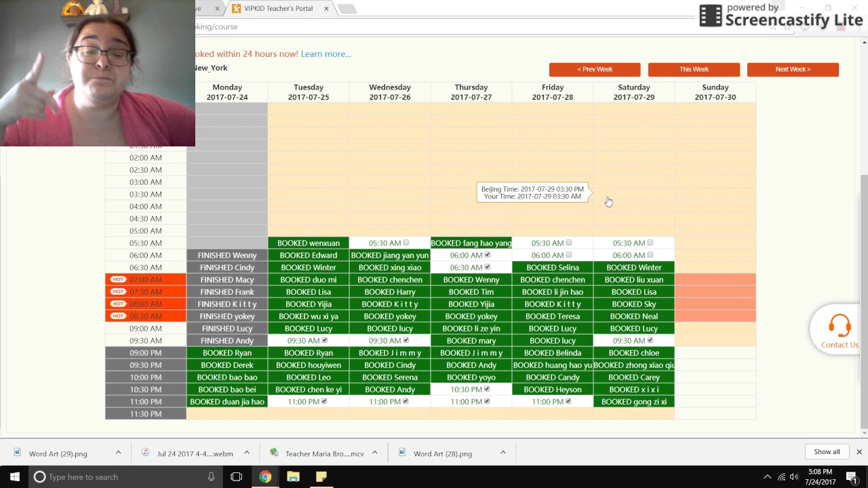
Task: Click the Contact Us label
Action: pos(840,345)
